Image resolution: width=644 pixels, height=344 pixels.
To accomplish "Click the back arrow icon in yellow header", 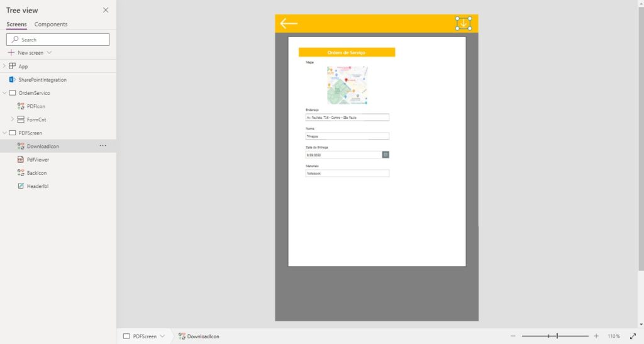I will (289, 24).
